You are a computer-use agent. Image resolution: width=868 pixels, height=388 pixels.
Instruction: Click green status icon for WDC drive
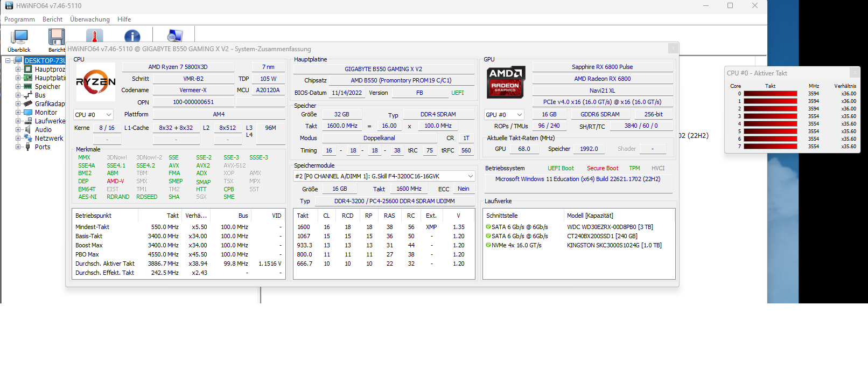[488, 227]
